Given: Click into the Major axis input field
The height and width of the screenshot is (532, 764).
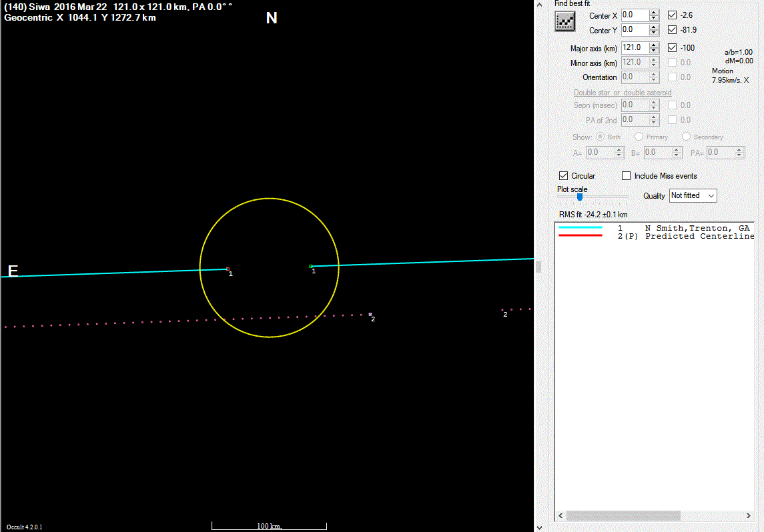Looking at the screenshot, I should point(634,48).
